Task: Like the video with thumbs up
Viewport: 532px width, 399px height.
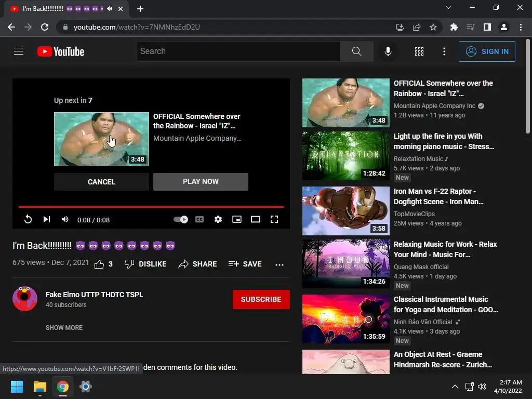Action: point(103,264)
